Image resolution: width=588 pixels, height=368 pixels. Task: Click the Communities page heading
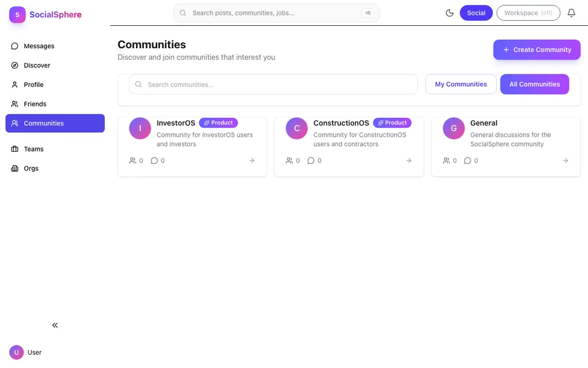coord(152,45)
